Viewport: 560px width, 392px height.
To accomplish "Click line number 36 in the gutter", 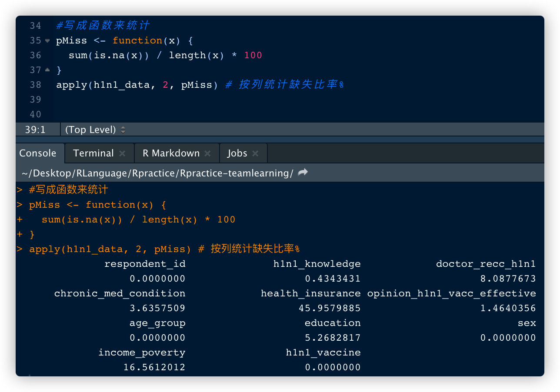I will point(35,55).
